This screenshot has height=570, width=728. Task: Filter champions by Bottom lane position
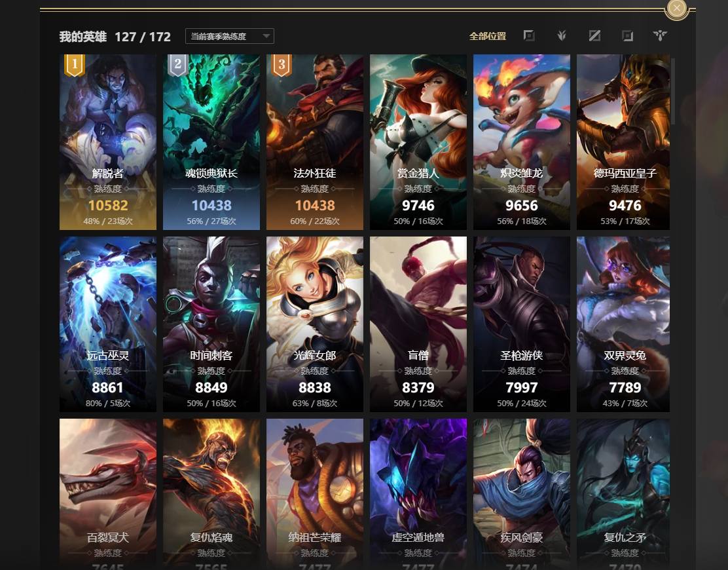(627, 36)
